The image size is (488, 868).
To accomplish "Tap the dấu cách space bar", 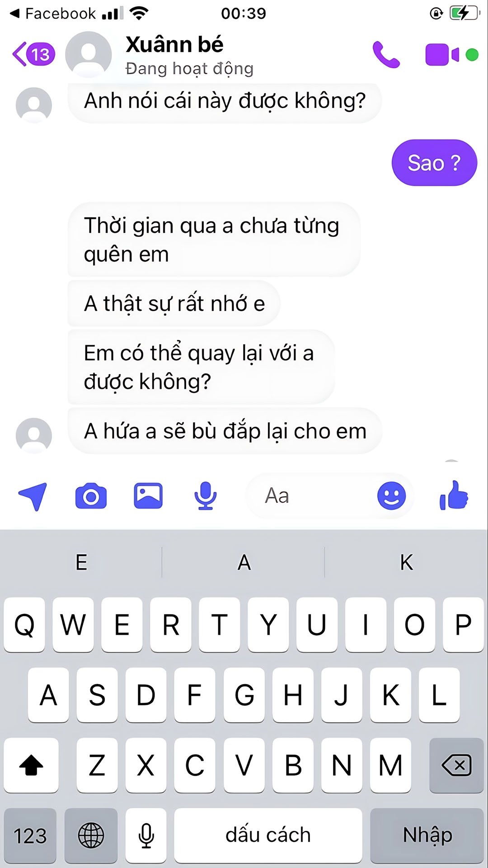I will 268,835.
